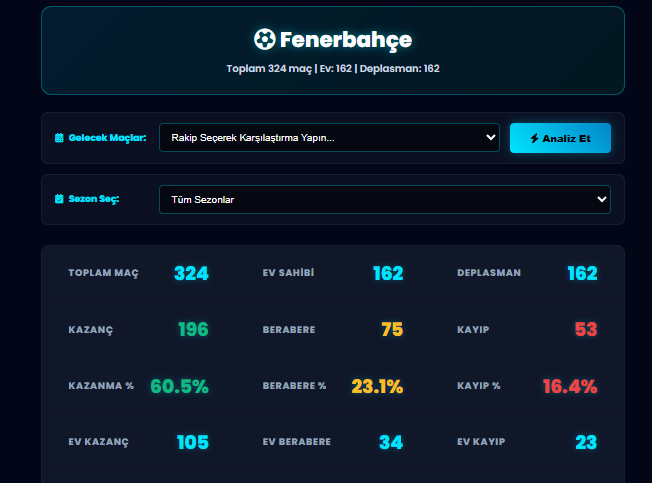Click the BERABERE % value 23.1%
The height and width of the screenshot is (483, 652).
click(377, 386)
